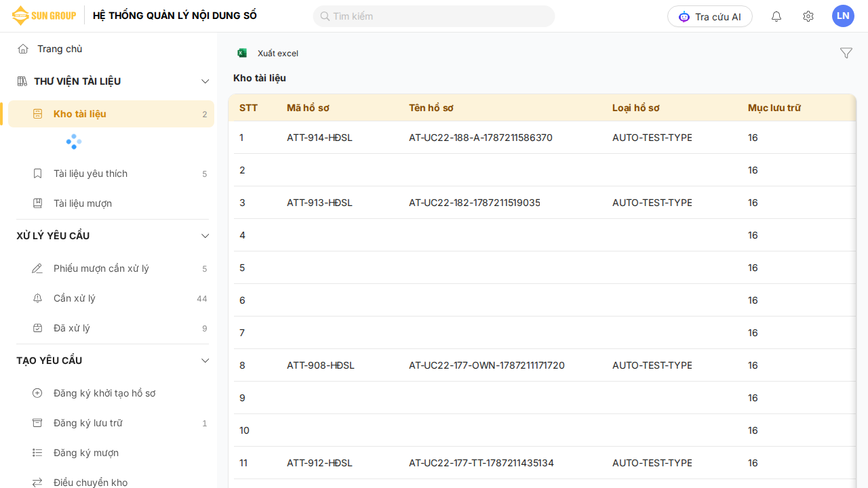Open the table filter funnel

tap(846, 53)
